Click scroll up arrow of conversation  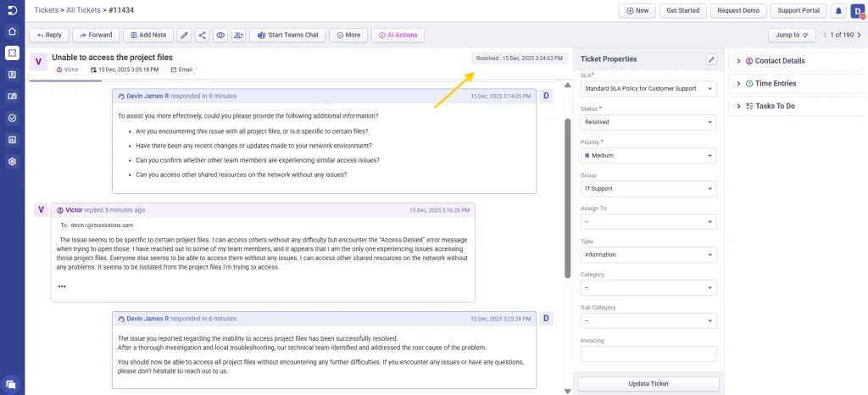(567, 86)
